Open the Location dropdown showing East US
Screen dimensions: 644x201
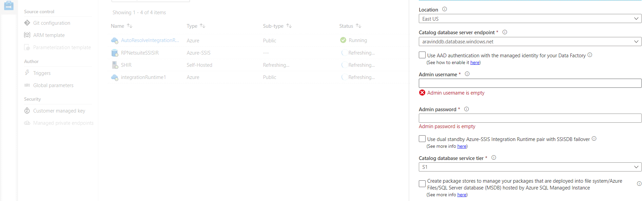[530, 19]
